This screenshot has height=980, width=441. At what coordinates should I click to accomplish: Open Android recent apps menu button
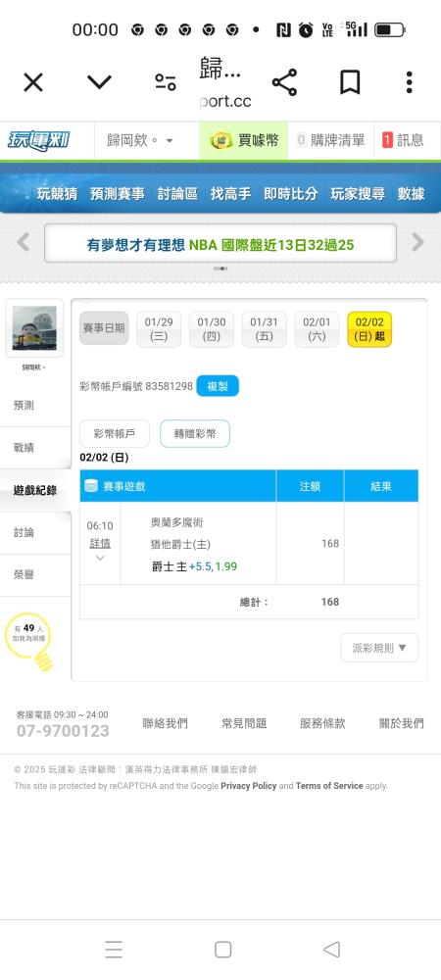pyautogui.click(x=114, y=950)
